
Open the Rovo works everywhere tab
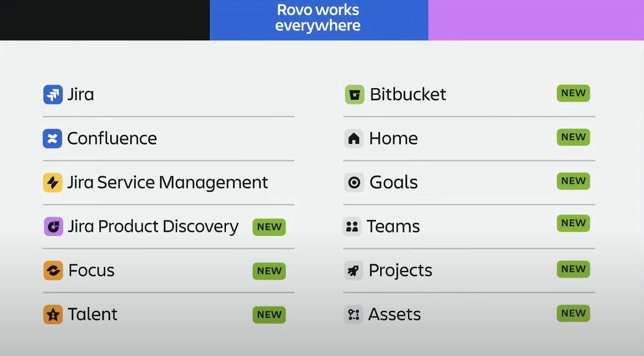click(319, 18)
